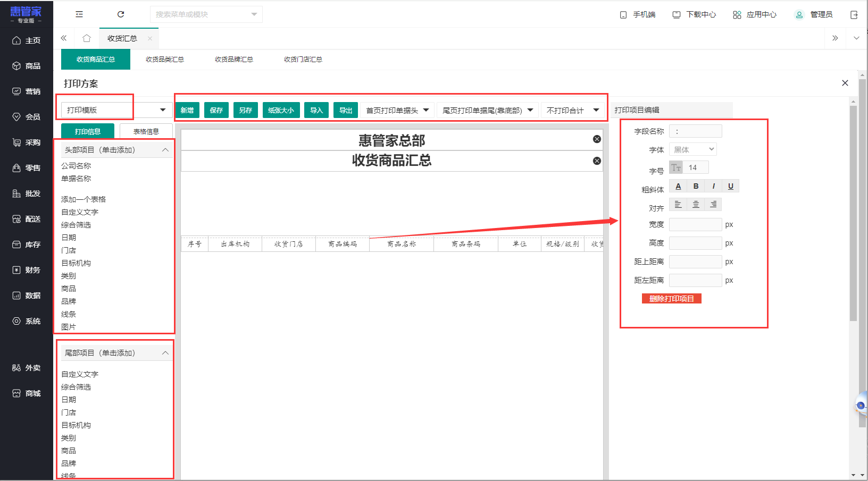Open 会员 in the left sidebar
The image size is (868, 481).
coord(27,117)
